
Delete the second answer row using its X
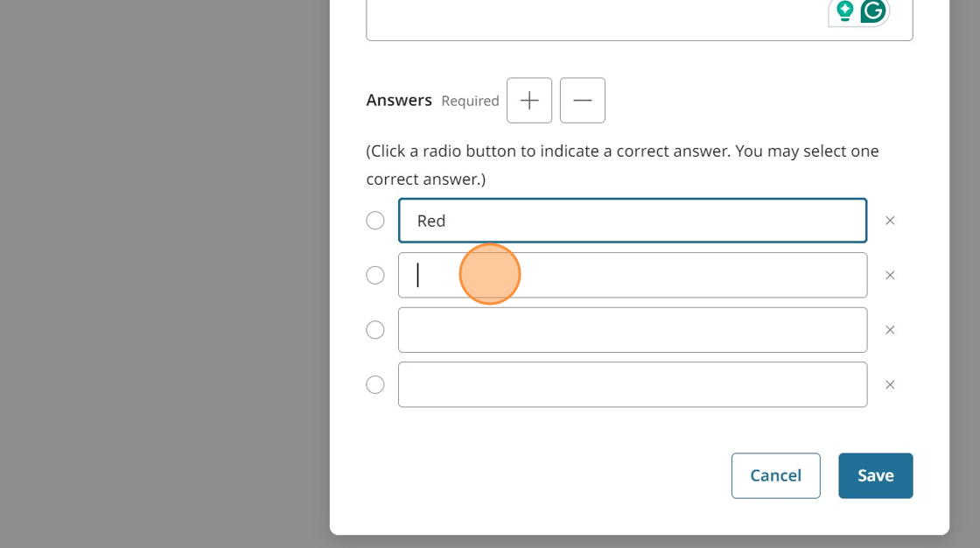tap(890, 276)
